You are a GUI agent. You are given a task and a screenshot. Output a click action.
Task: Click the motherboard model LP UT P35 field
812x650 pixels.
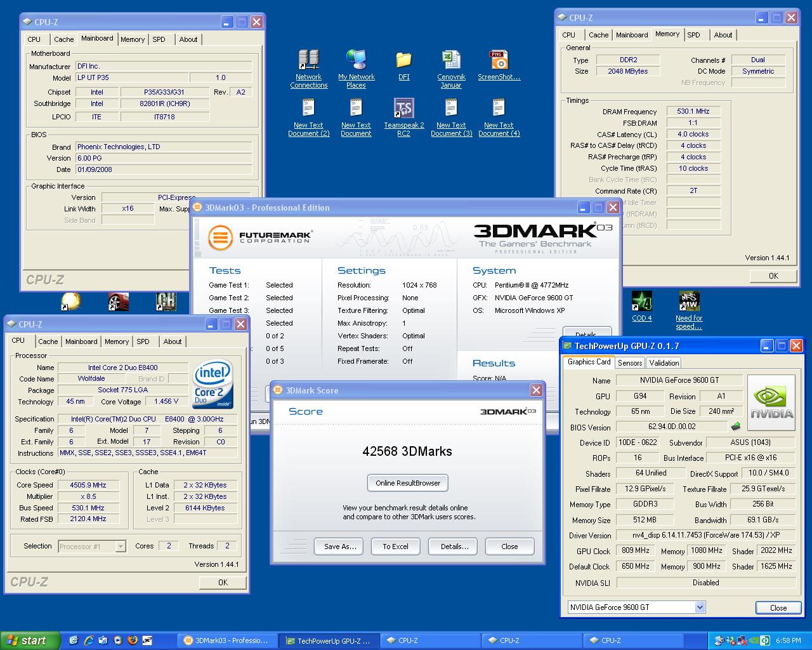pos(131,78)
